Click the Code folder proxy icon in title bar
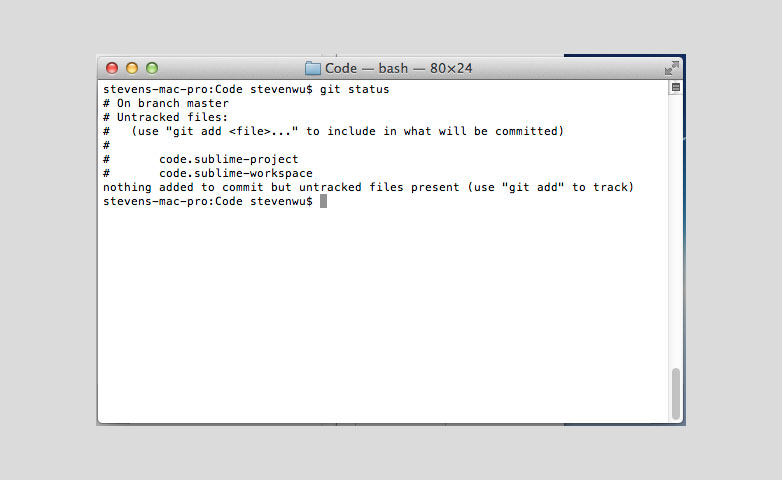782x480 pixels. [313, 68]
